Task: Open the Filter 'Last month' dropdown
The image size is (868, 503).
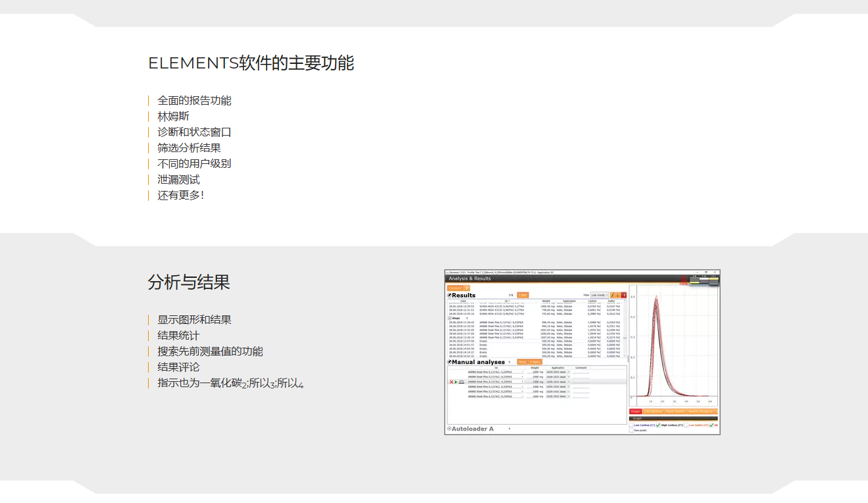Action: tap(600, 295)
